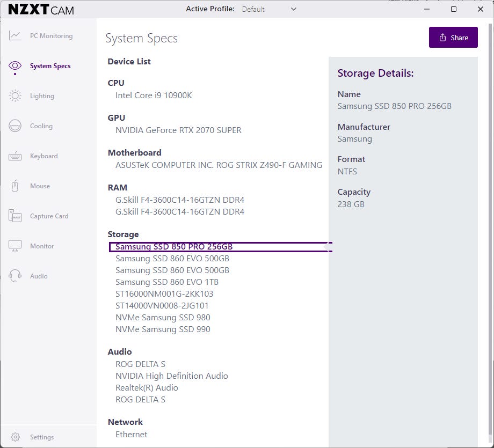Select the Mouse menu item
The width and height of the screenshot is (494, 448).
coord(40,186)
